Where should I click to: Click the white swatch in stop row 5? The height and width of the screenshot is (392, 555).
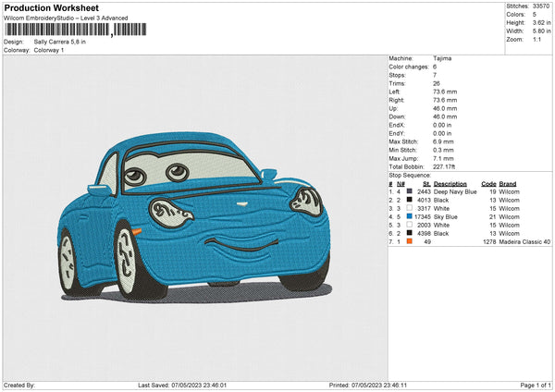(410, 225)
